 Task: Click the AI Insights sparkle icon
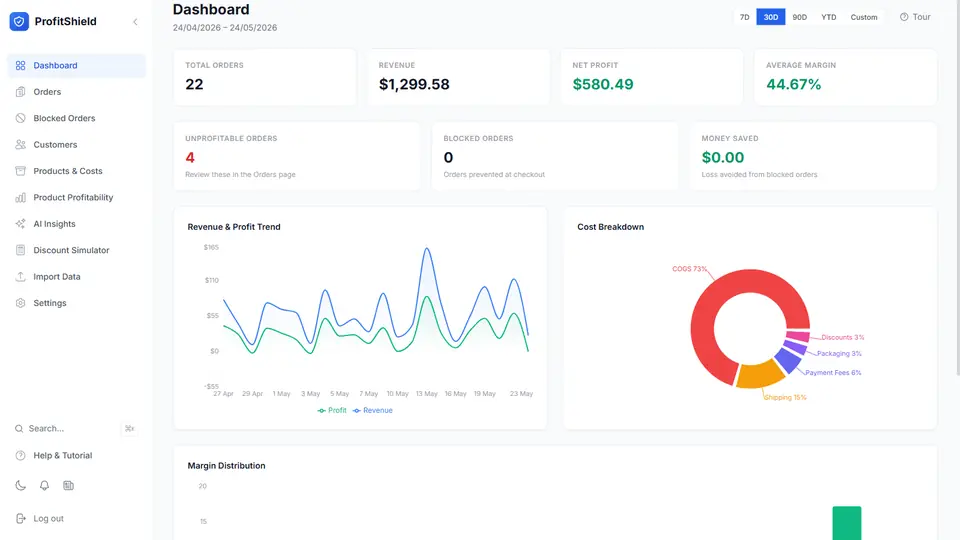point(20,223)
